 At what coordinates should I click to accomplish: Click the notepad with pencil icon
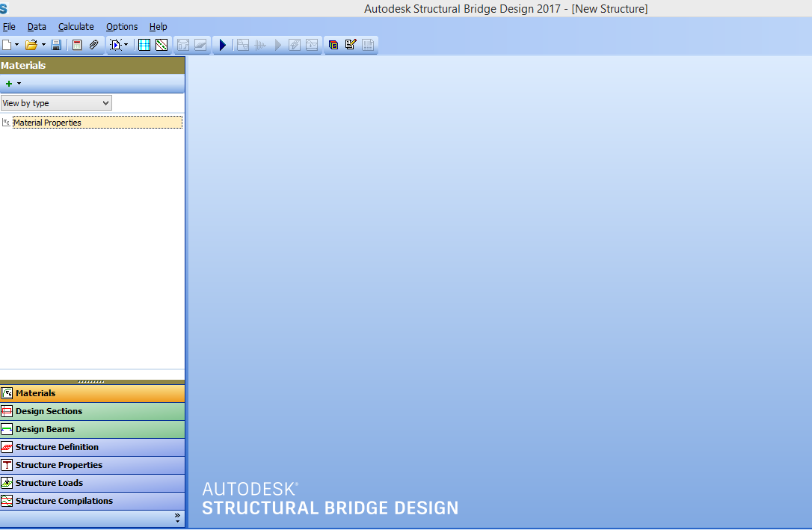pyautogui.click(x=351, y=45)
